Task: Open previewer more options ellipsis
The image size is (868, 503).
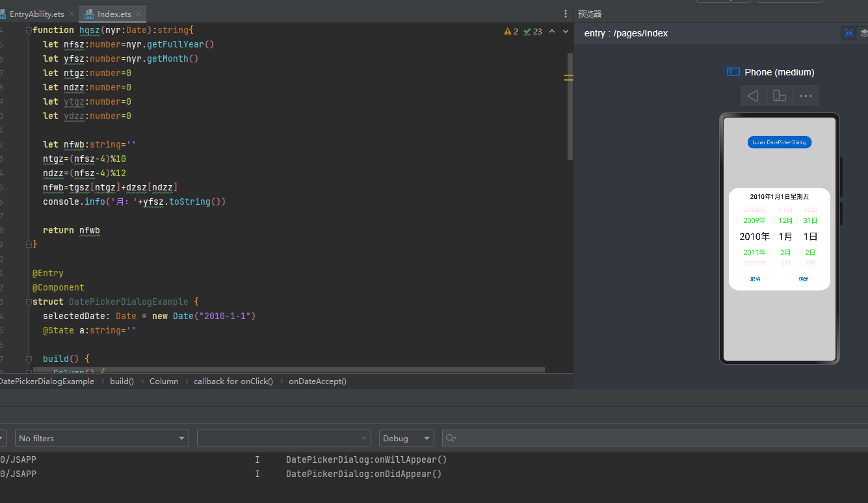Action: pos(806,96)
